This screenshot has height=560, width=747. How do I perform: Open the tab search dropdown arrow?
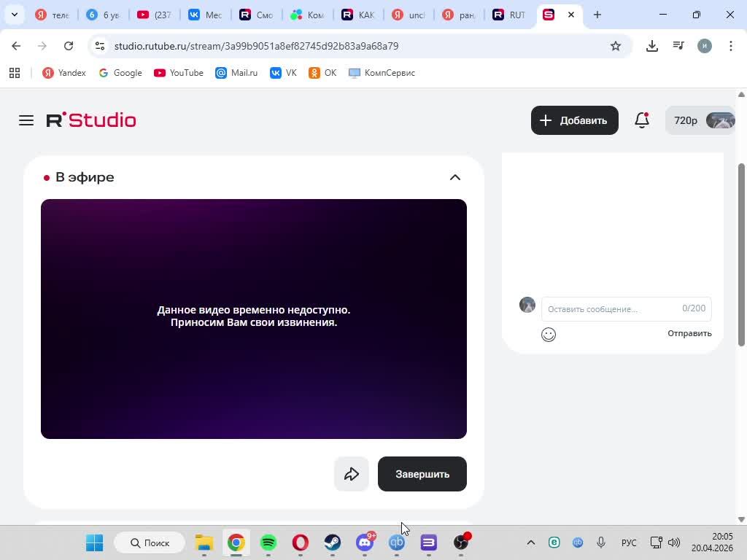(x=15, y=15)
